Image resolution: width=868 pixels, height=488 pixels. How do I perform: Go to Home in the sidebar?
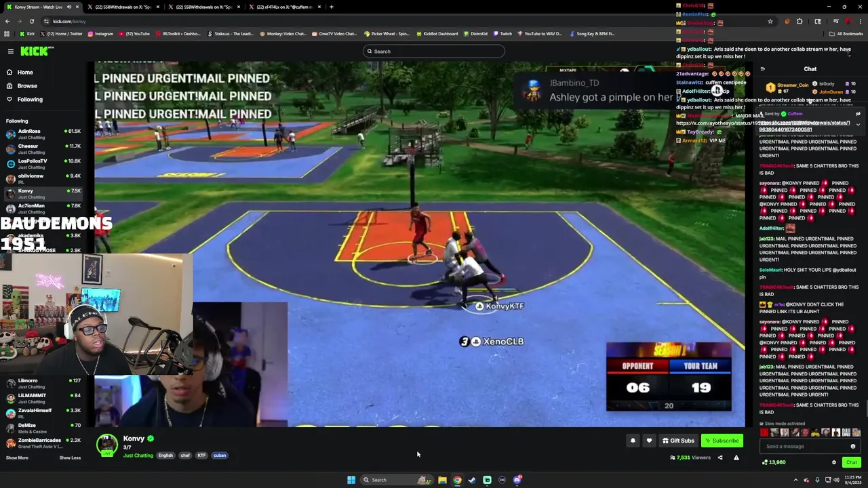[25, 72]
